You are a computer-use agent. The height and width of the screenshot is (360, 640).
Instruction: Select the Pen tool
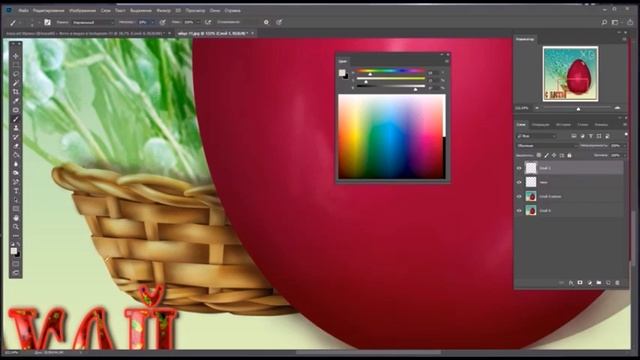[16, 182]
